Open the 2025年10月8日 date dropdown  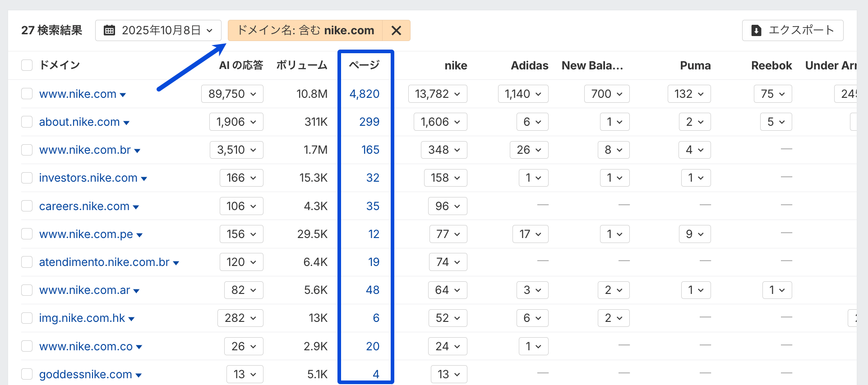pos(158,31)
